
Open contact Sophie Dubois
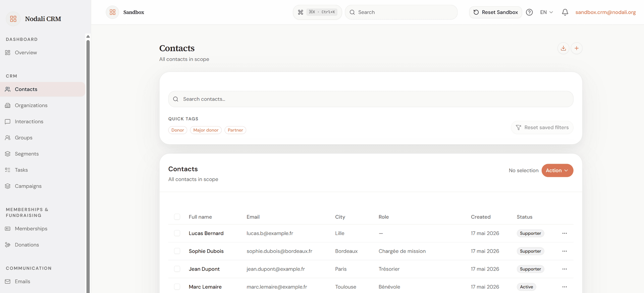click(x=206, y=251)
